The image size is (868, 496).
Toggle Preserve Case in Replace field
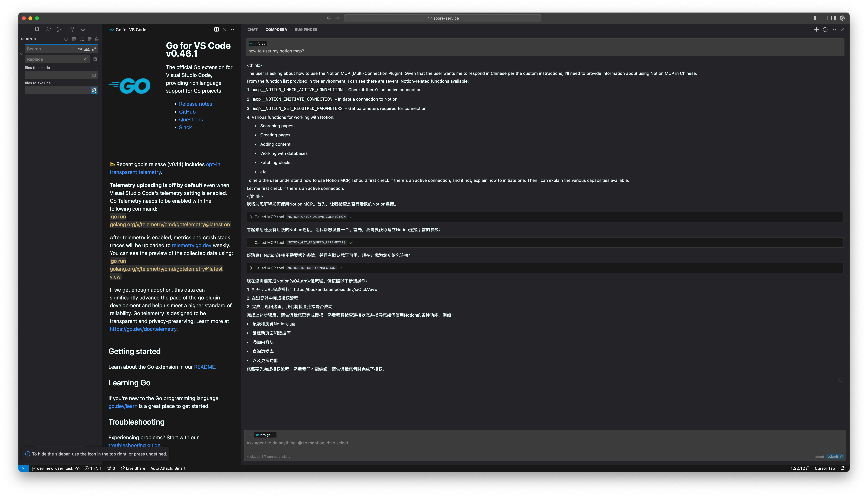click(x=86, y=59)
